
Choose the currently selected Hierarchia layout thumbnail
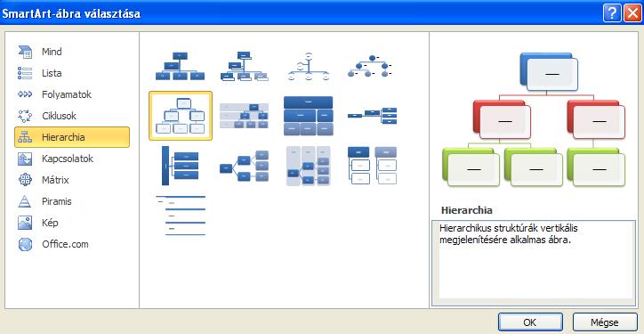(x=181, y=116)
